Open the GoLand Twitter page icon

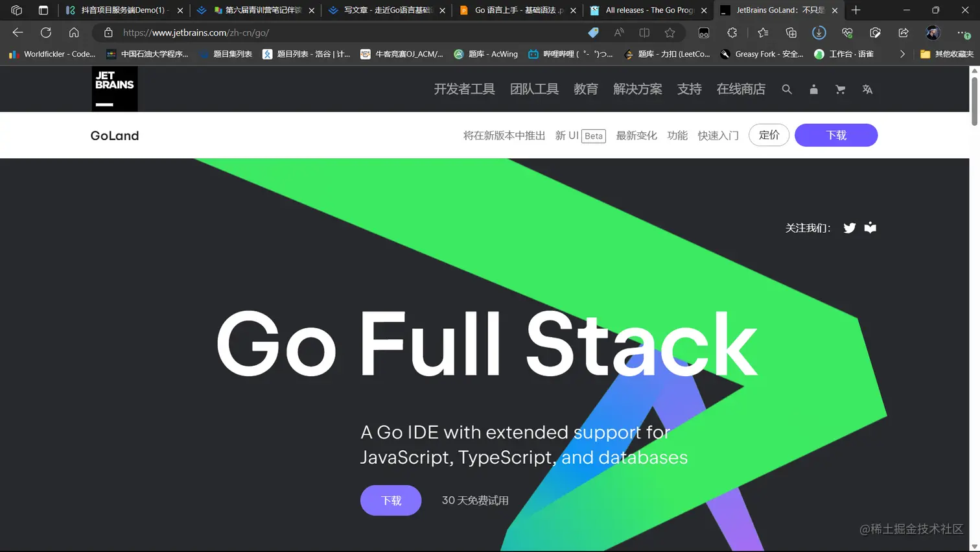[x=850, y=228]
